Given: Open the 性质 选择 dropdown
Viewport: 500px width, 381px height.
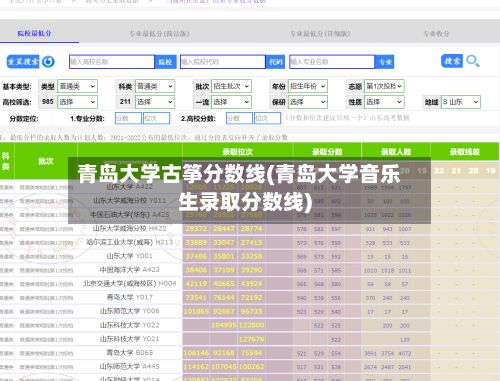Looking at the screenshot, I should 384,102.
